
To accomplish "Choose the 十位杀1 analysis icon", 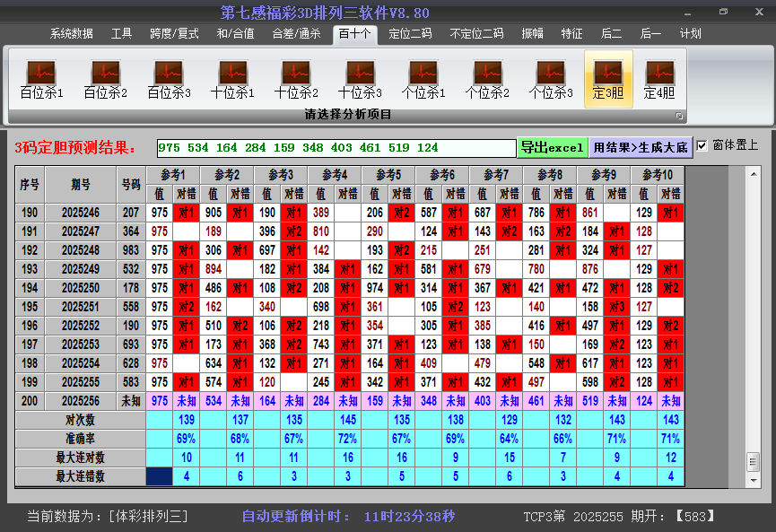I will coord(232,80).
